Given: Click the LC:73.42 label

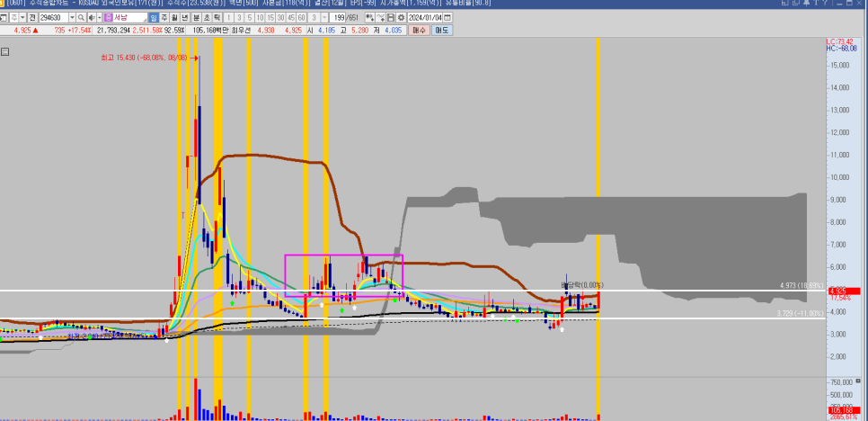Looking at the screenshot, I should [x=839, y=41].
